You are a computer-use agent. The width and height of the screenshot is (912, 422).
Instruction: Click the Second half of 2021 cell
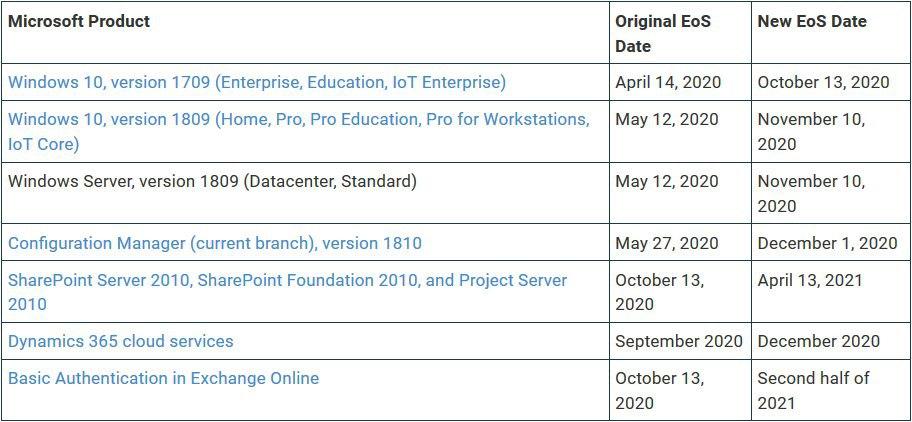pos(813,390)
